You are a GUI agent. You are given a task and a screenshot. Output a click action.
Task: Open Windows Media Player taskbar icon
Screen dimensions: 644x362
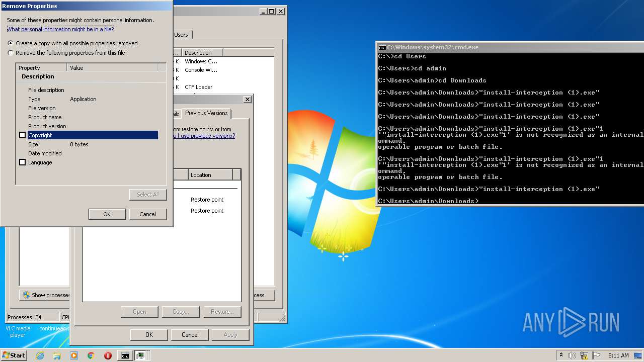74,355
